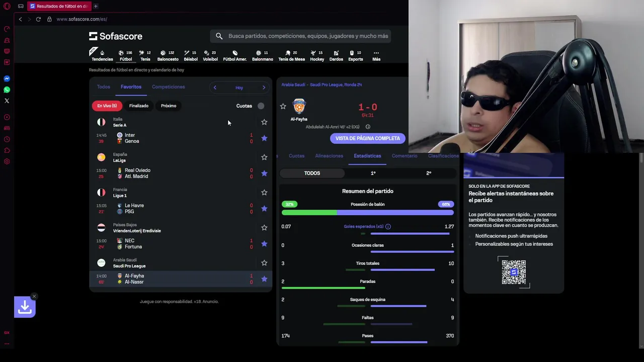
Task: Select 2º half stats
Action: (x=429, y=173)
